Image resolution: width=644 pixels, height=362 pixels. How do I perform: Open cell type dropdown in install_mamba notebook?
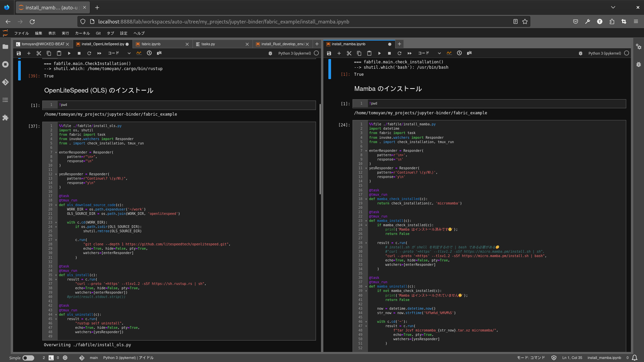pos(429,53)
